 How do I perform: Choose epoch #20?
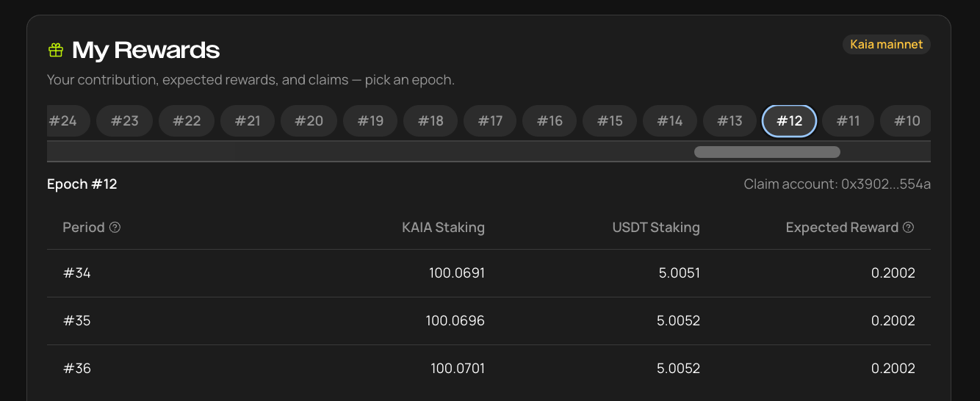coord(309,121)
